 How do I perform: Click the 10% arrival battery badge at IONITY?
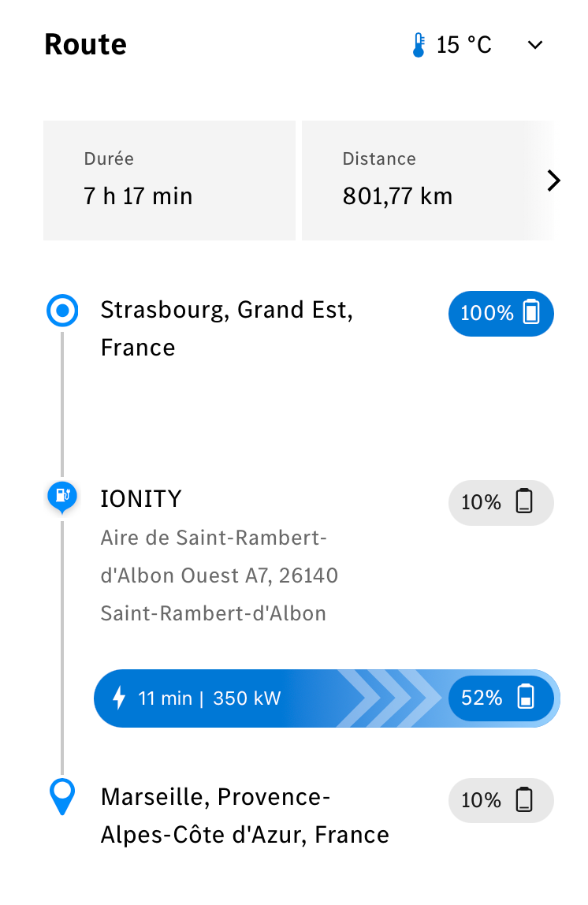pos(501,502)
